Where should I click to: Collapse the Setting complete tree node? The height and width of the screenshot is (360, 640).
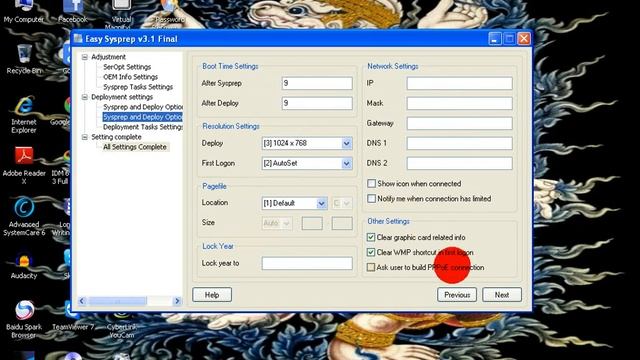pos(84,137)
